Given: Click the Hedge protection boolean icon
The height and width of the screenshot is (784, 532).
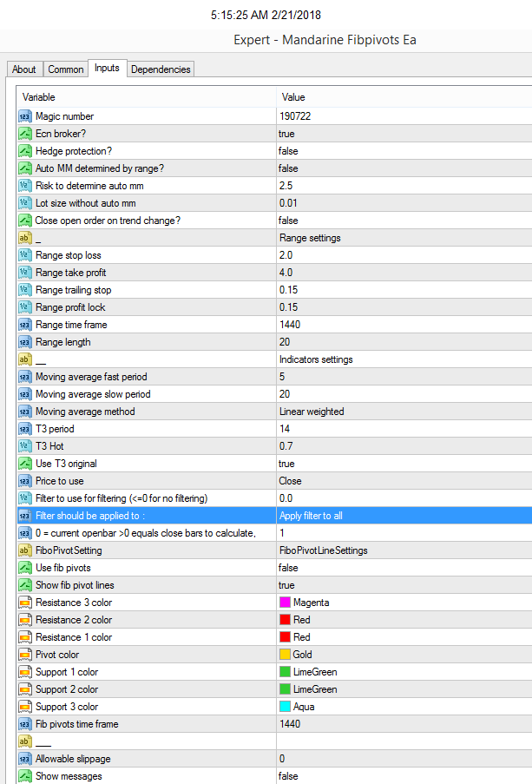Looking at the screenshot, I should click(25, 151).
